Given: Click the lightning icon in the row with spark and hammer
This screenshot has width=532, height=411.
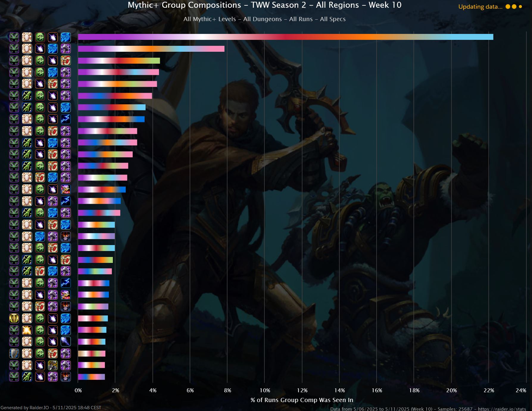Looking at the screenshot, I should (65, 201).
